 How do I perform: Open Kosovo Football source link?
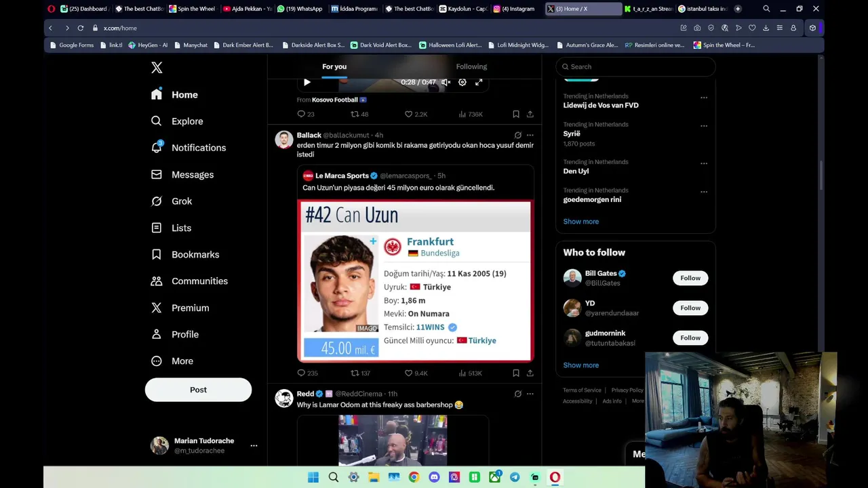pyautogui.click(x=339, y=100)
